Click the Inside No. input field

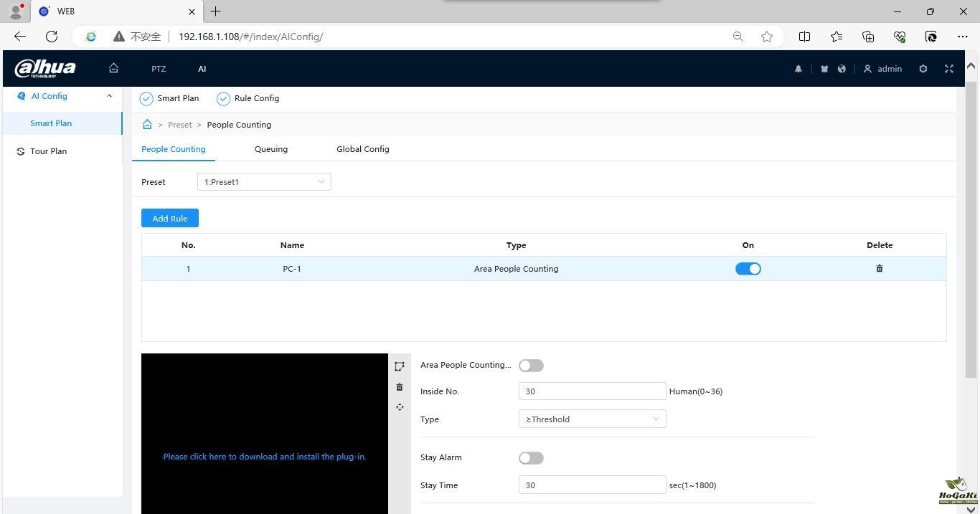point(592,391)
